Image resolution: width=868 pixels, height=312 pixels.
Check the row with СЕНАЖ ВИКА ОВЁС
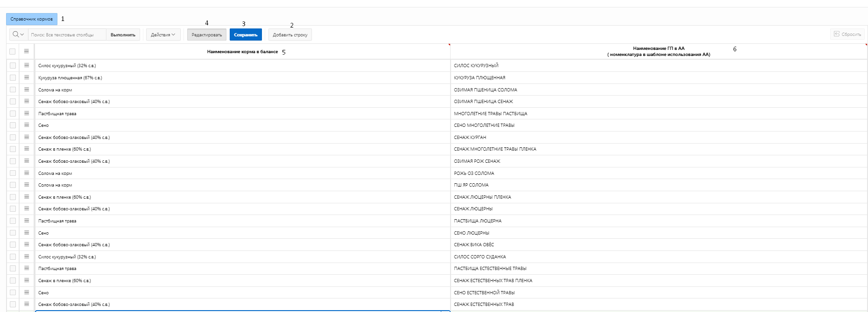pos(13,245)
